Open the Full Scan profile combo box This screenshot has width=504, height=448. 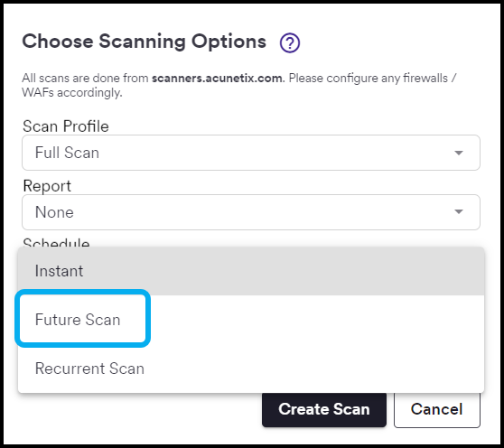click(x=251, y=153)
